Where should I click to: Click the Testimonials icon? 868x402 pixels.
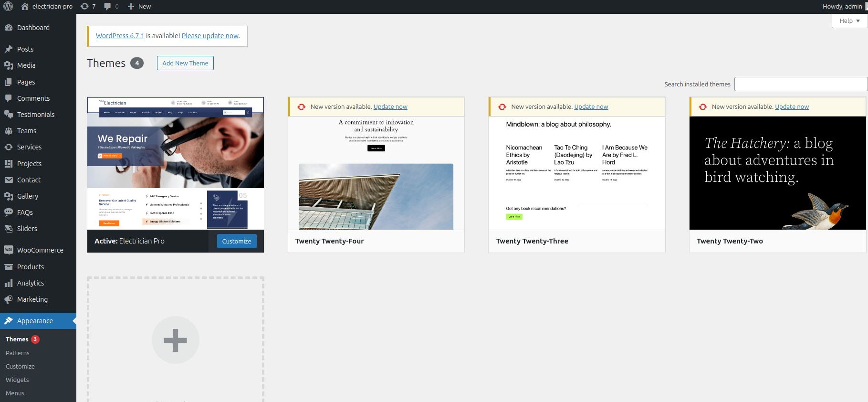[9, 115]
